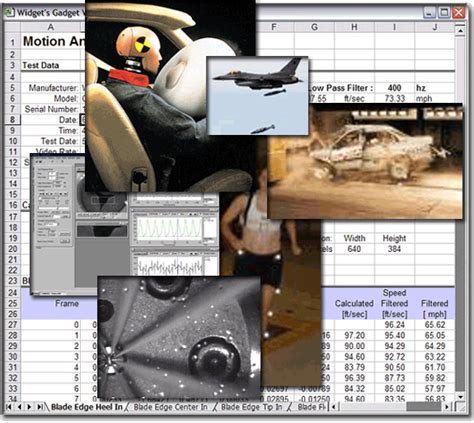Click the cell with value 96.24
474x423 pixels.
click(x=395, y=325)
